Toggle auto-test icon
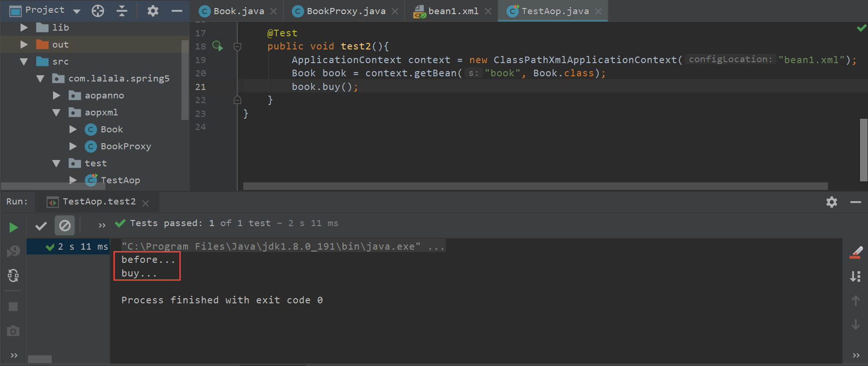This screenshot has width=868, height=366. (14, 275)
